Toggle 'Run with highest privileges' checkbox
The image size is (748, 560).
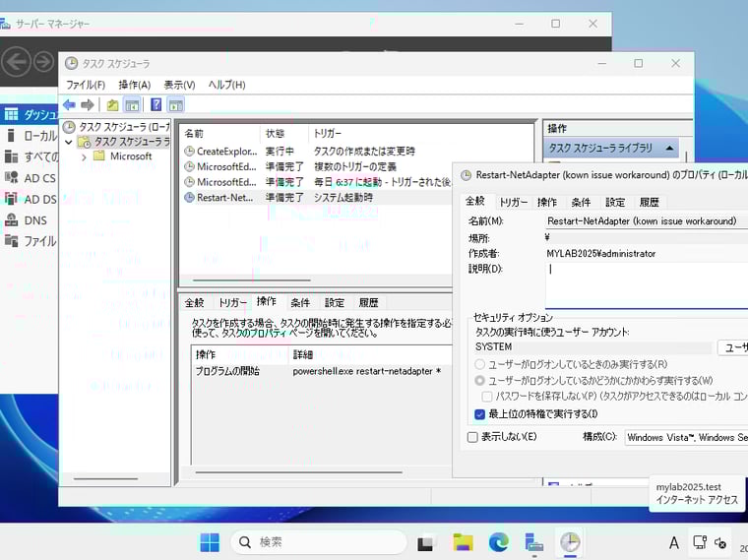[x=479, y=414]
